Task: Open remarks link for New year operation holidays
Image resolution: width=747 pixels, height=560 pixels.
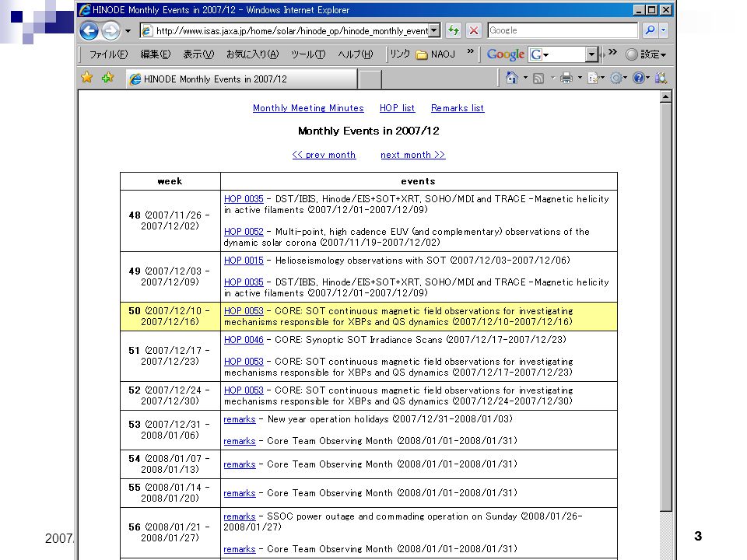Action: point(240,419)
